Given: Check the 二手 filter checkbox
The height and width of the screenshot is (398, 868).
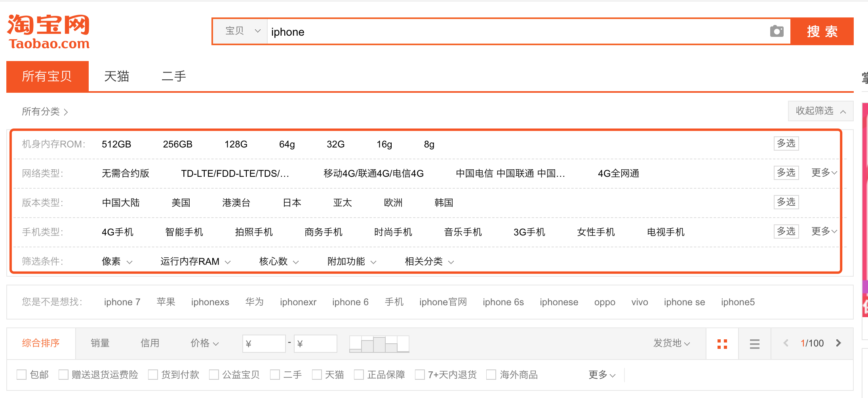Looking at the screenshot, I should click(275, 375).
